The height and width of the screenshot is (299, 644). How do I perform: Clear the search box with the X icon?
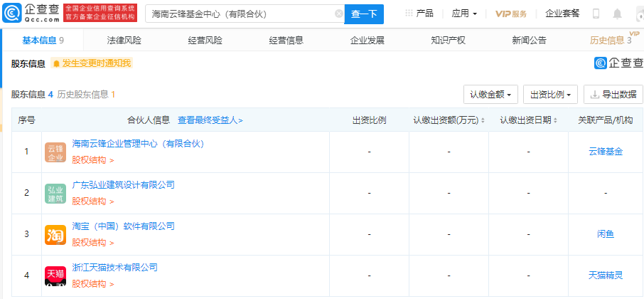tap(339, 14)
